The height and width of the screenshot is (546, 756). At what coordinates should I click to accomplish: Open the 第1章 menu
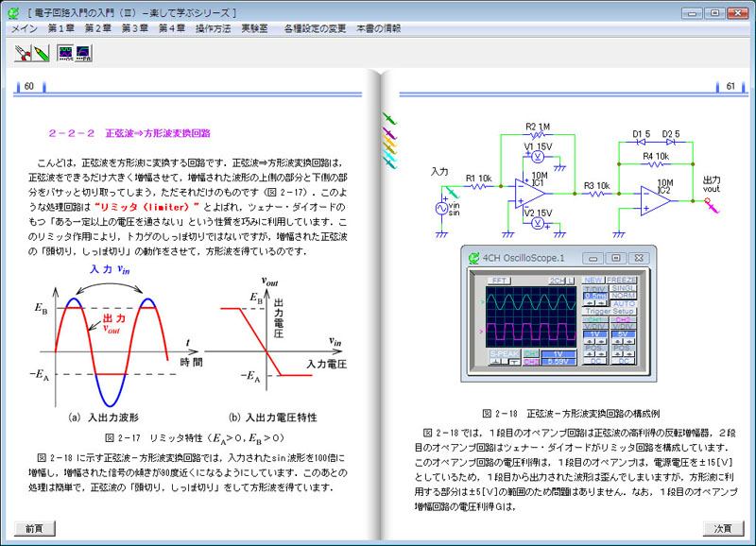(60, 28)
